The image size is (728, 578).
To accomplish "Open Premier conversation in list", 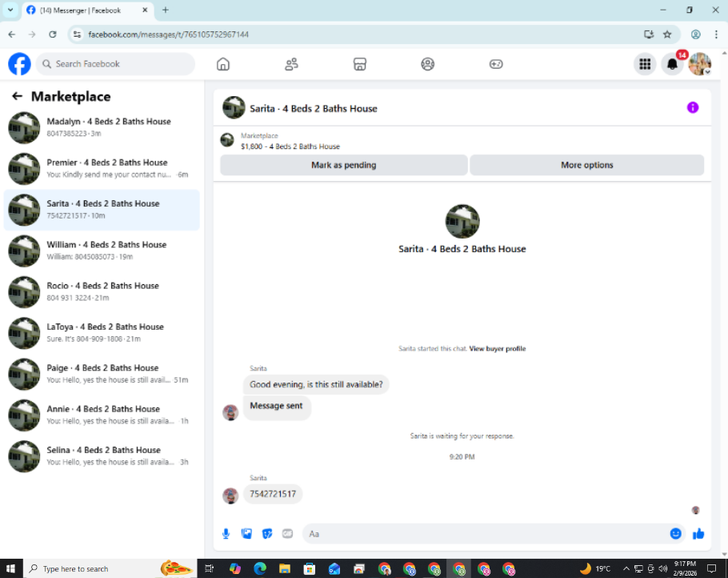I will pyautogui.click(x=102, y=169).
